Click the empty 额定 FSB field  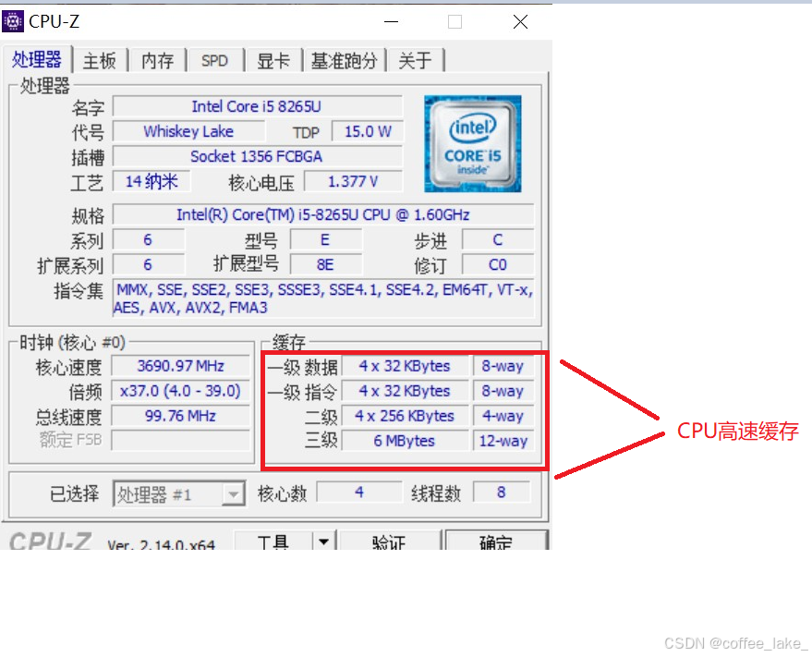coord(181,441)
